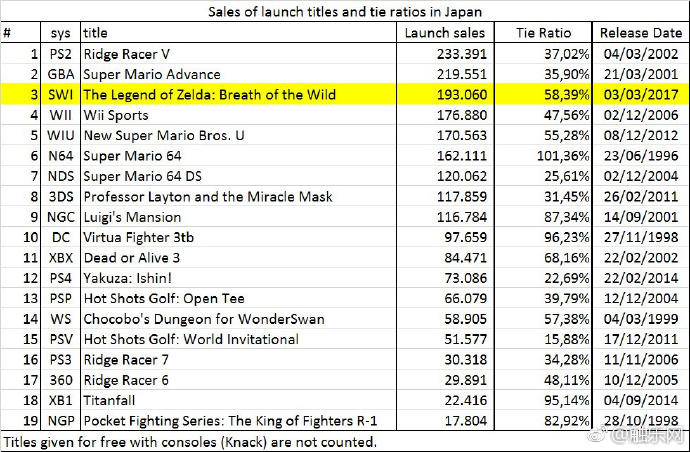Image resolution: width=690 pixels, height=452 pixels.
Task: Select the Launch sales column header
Action: [x=445, y=33]
